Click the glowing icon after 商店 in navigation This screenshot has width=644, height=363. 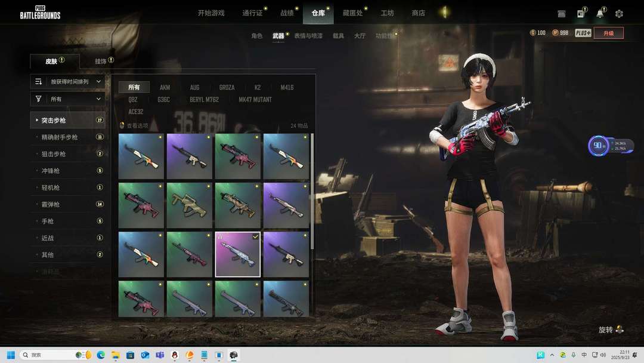pos(444,13)
